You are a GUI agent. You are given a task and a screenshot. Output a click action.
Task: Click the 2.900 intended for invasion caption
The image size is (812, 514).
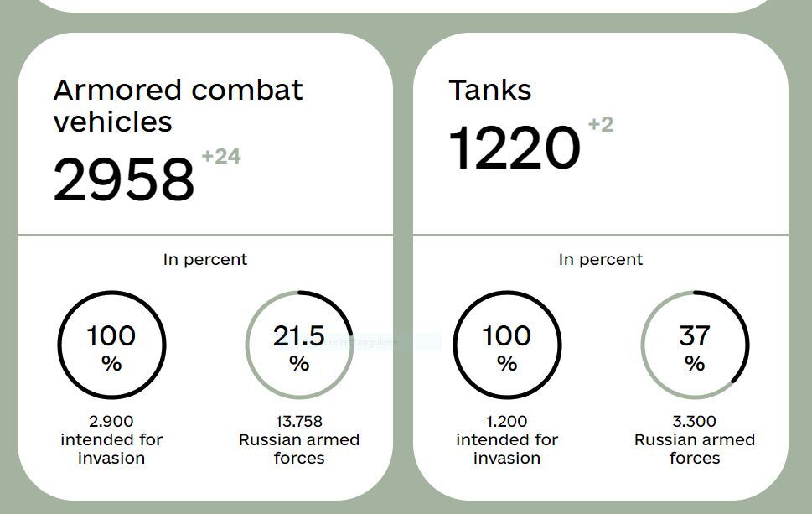tap(111, 439)
